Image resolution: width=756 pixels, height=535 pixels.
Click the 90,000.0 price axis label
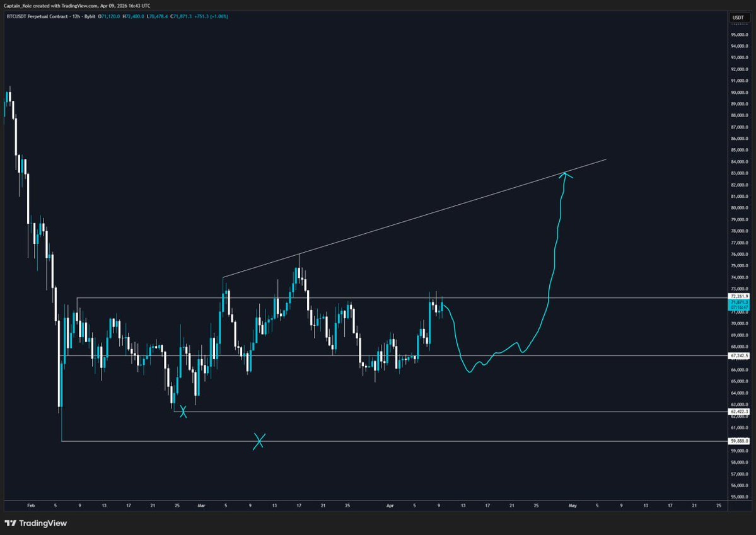click(x=739, y=93)
